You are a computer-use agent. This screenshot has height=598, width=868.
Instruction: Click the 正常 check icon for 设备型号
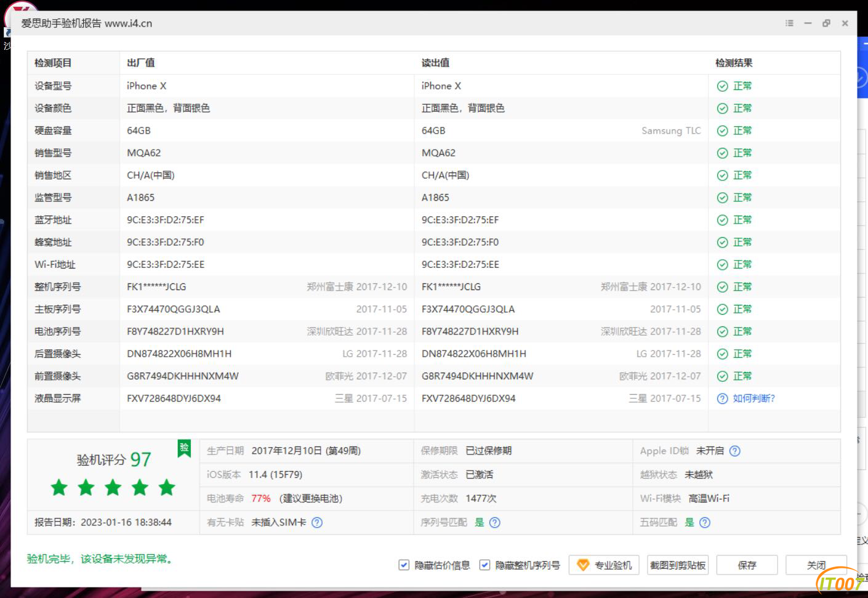pos(723,86)
